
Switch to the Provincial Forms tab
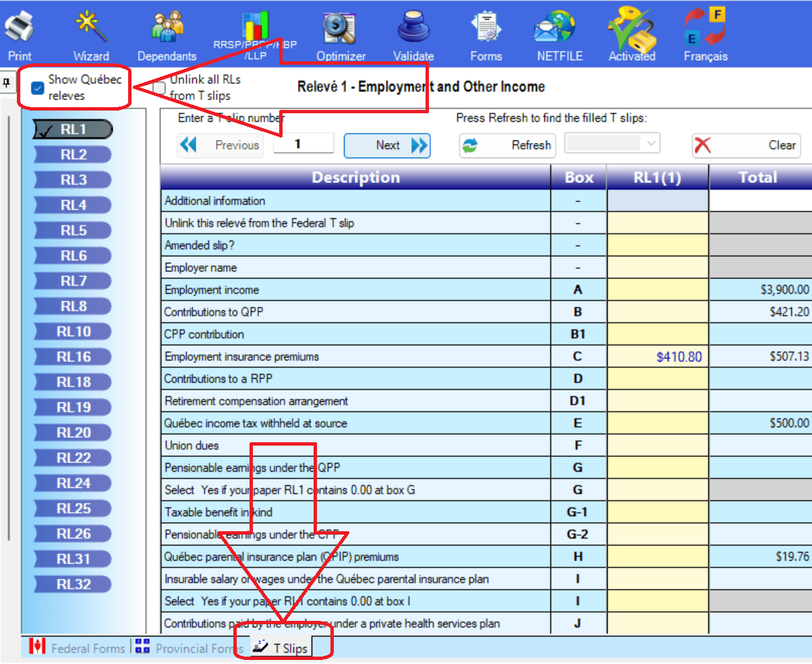(x=188, y=648)
